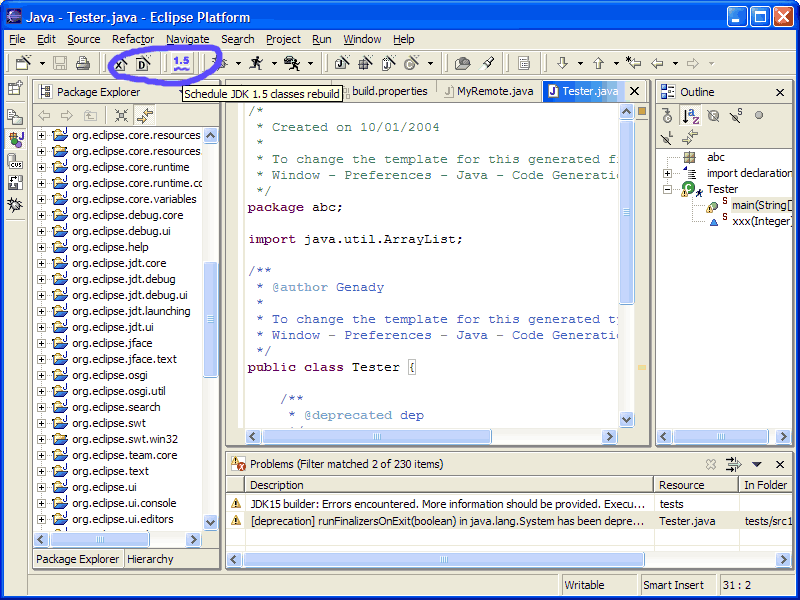Toggle Hide Local Types in Outline
800x600 pixels.
(x=667, y=137)
